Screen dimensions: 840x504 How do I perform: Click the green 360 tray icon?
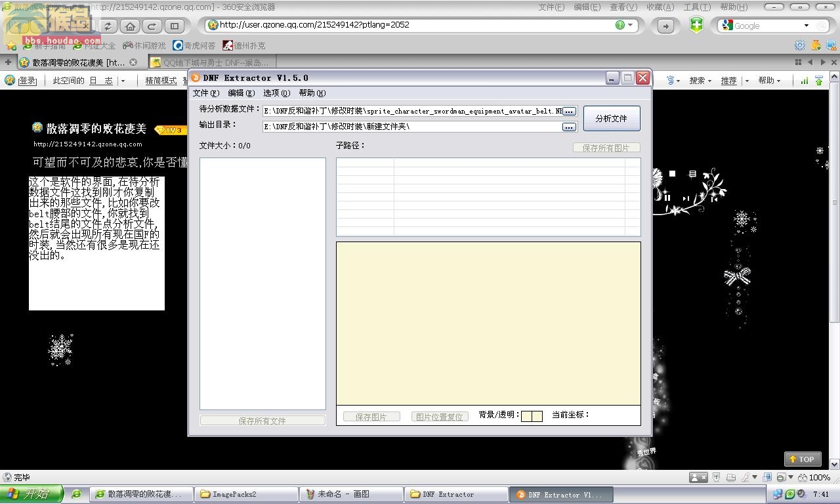pyautogui.click(x=789, y=494)
